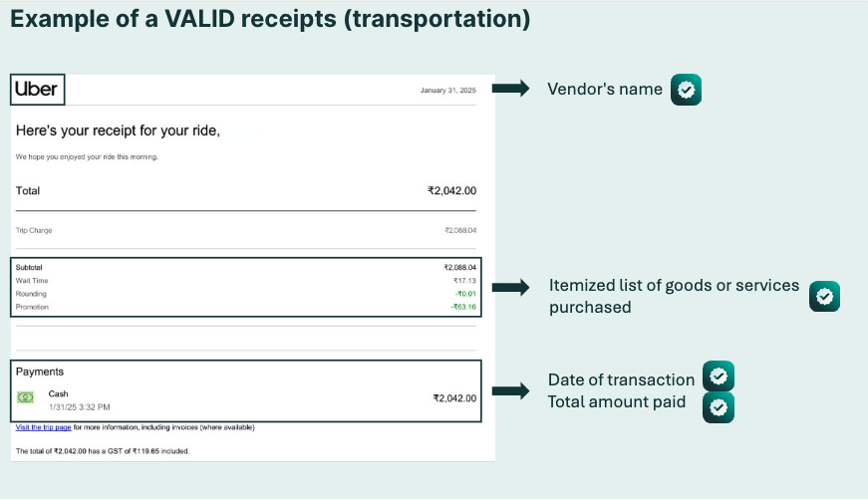The height and width of the screenshot is (500, 868).
Task: Click the arrow pointing to Date of transaction
Action: [x=510, y=391]
